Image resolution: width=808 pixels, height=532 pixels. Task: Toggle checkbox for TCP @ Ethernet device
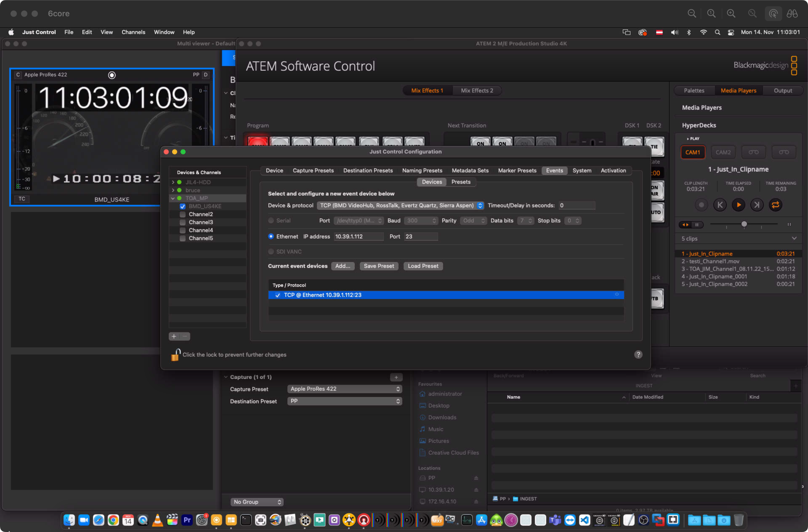point(278,295)
